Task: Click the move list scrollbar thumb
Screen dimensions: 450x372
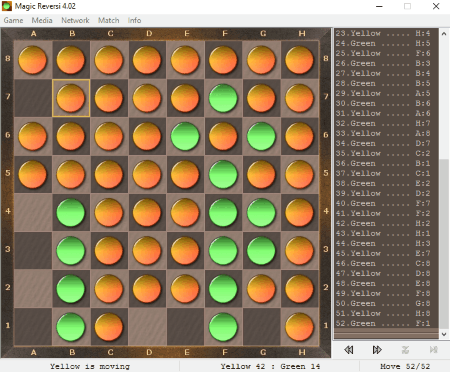Action: (444, 243)
